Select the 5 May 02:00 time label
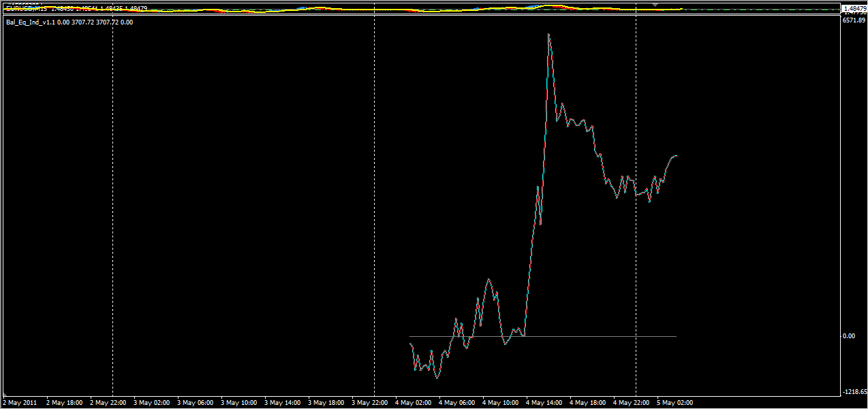Screen dimensions: 868x409 pyautogui.click(x=675, y=403)
